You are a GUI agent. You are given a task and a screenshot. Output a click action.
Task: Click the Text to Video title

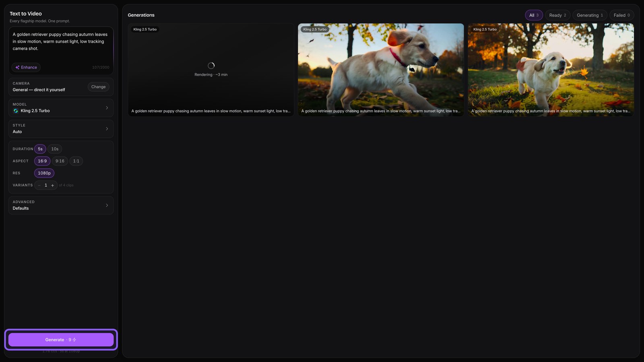26,14
